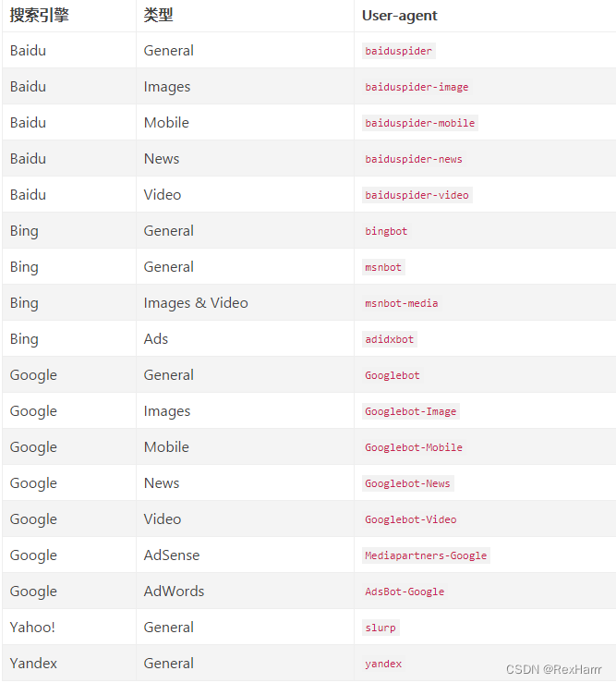Select the bingbot user-agent text
Image resolution: width=616 pixels, height=683 pixels.
pos(386,231)
